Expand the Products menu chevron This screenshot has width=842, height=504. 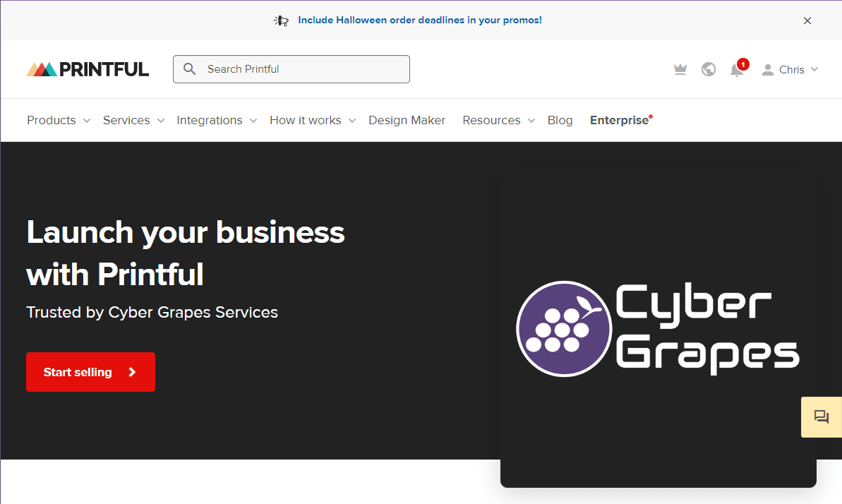click(x=86, y=121)
